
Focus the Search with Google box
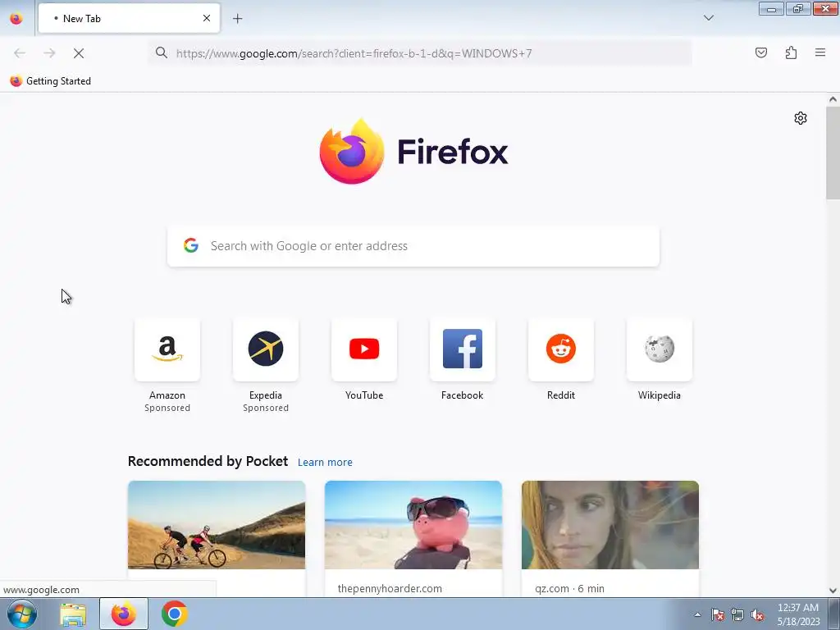point(413,246)
